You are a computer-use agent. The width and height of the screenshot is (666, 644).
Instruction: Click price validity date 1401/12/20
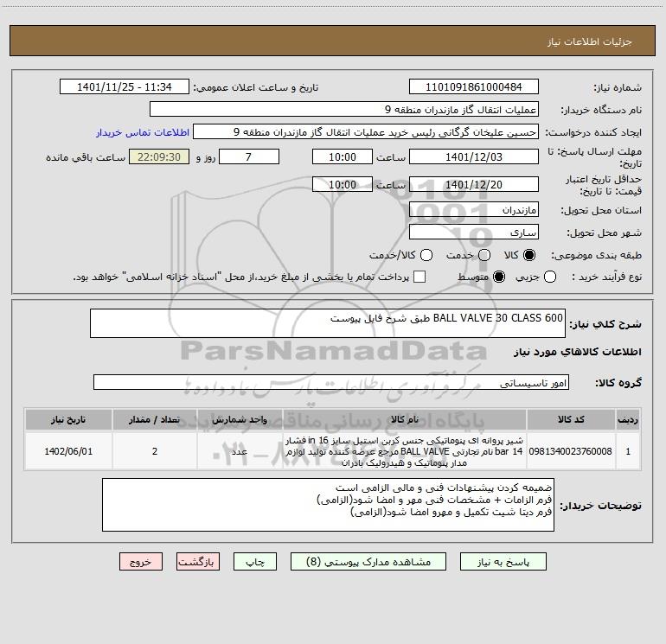click(474, 184)
